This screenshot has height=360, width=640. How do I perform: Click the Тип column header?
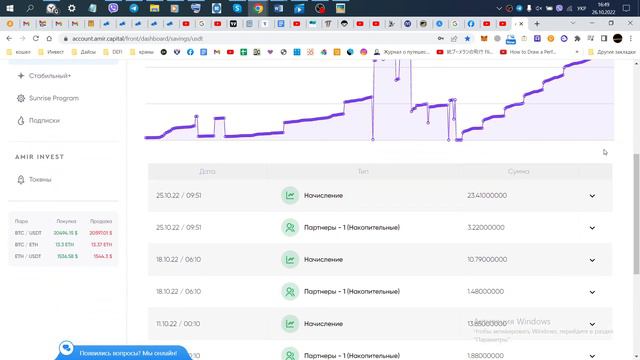(x=363, y=171)
